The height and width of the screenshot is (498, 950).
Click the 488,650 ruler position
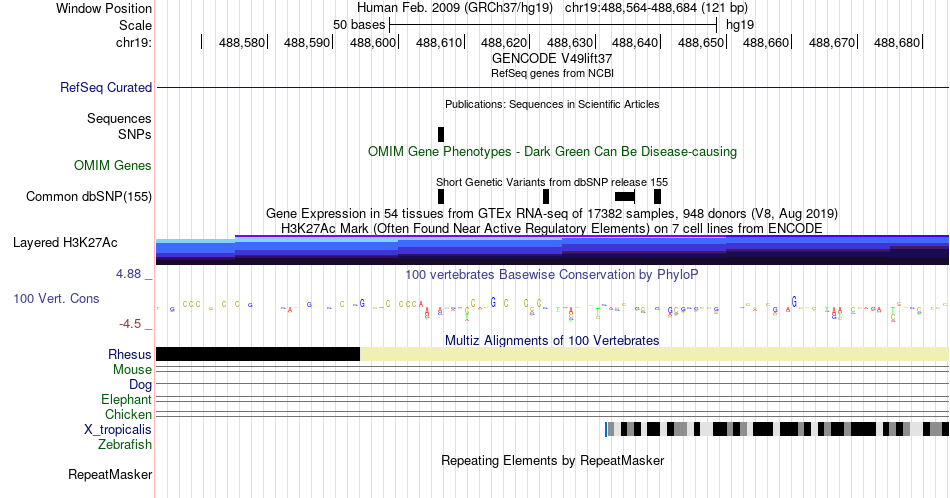pos(701,42)
